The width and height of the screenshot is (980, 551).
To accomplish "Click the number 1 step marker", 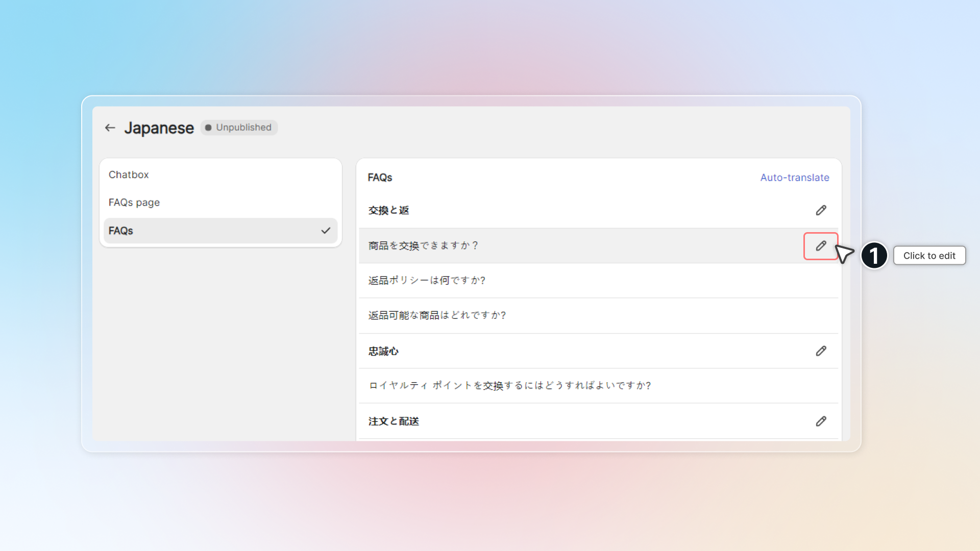I will [x=874, y=256].
